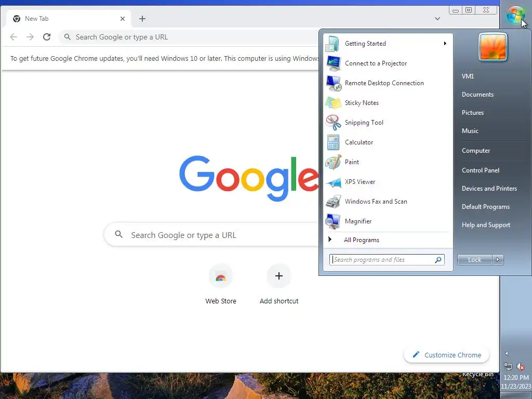Restore down the Chrome window
Screen dimensions: 532x399
click(469, 10)
